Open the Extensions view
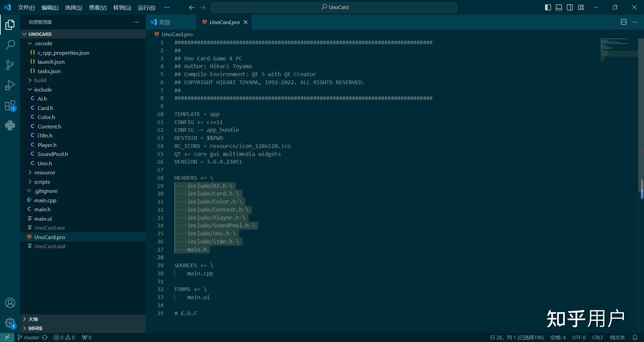This screenshot has height=342, width=644. click(x=10, y=106)
